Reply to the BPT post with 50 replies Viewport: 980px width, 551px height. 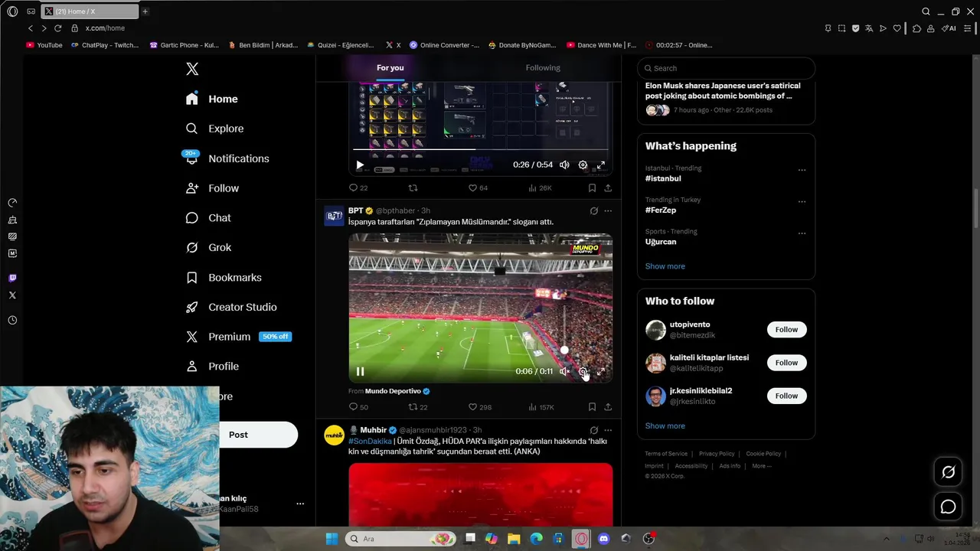click(x=358, y=407)
